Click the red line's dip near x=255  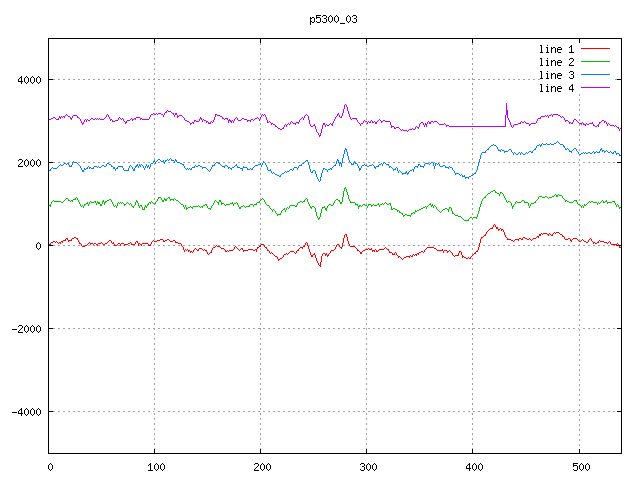pyautogui.click(x=320, y=263)
